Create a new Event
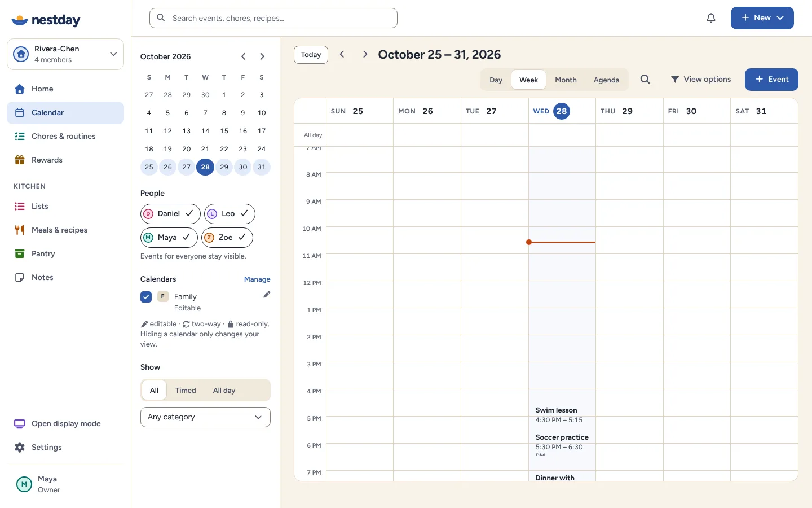The image size is (812, 508). click(771, 80)
